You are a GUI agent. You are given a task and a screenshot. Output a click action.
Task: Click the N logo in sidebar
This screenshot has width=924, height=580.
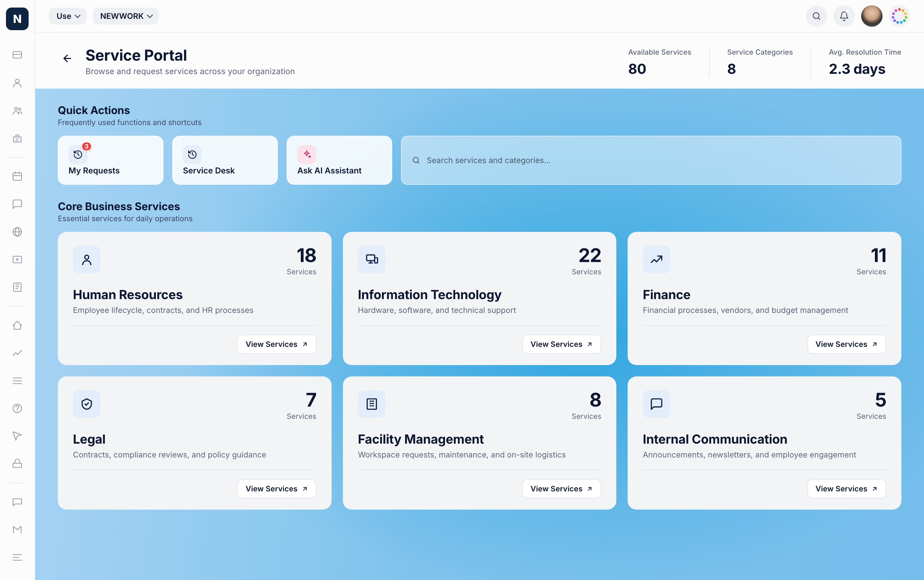click(x=17, y=19)
